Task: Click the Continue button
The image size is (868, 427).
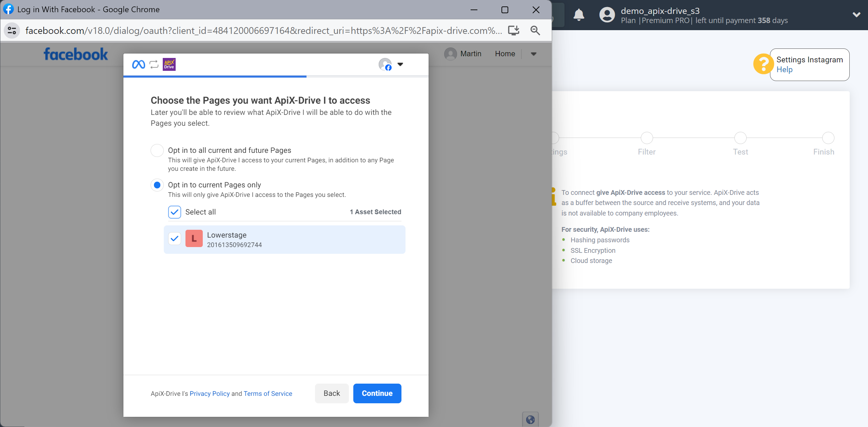Action: [377, 393]
